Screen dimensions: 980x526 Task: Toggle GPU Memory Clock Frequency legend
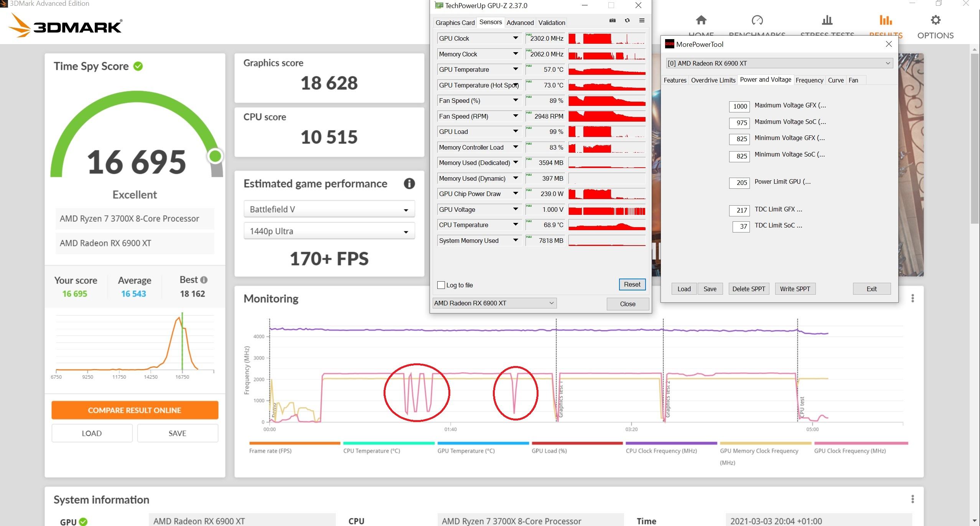pyautogui.click(x=766, y=453)
